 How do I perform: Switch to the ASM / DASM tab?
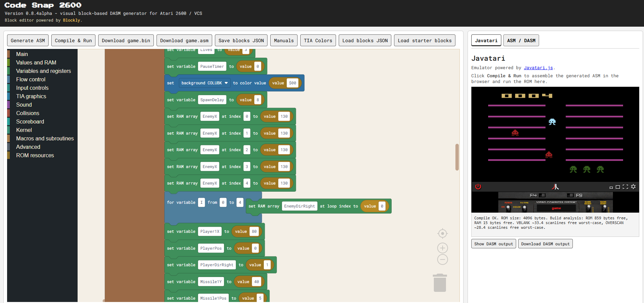[x=521, y=40]
